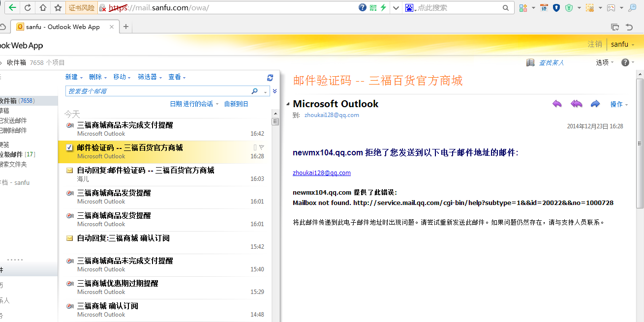Refresh the mail list with blue arrows icon
644x322 pixels.
(x=270, y=78)
